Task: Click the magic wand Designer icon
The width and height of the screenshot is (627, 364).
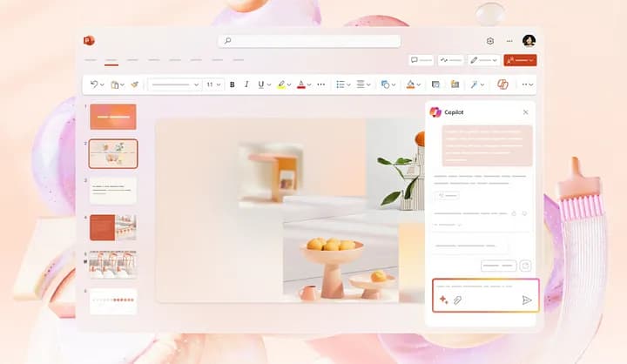Action: [x=475, y=84]
